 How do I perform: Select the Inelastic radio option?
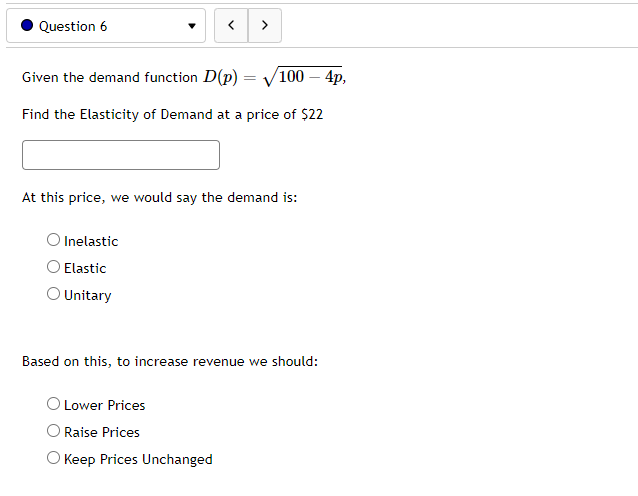53,240
